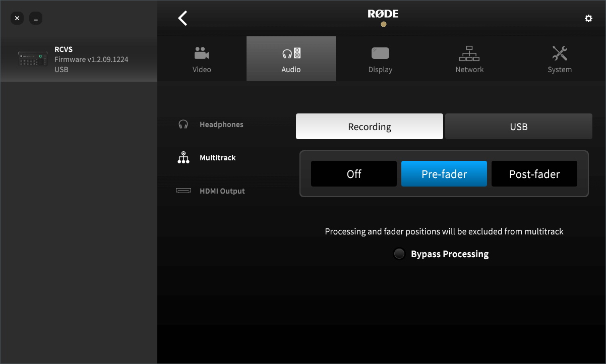Viewport: 606px width, 364px height.
Task: Click the Display panel icon
Action: (x=380, y=52)
